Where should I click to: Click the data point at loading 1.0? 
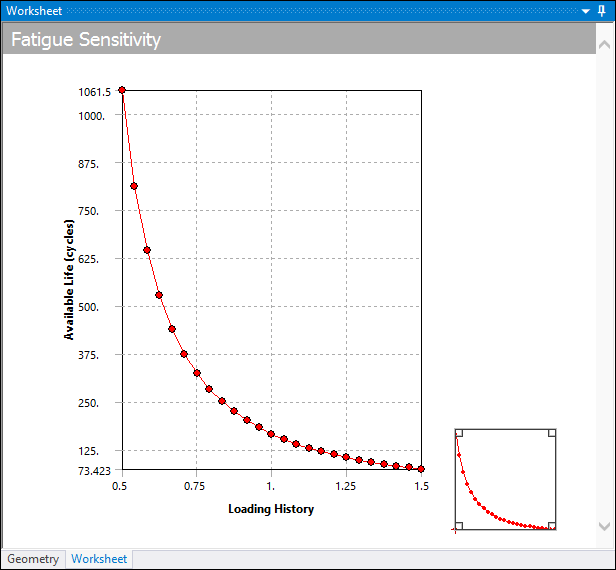pos(271,434)
